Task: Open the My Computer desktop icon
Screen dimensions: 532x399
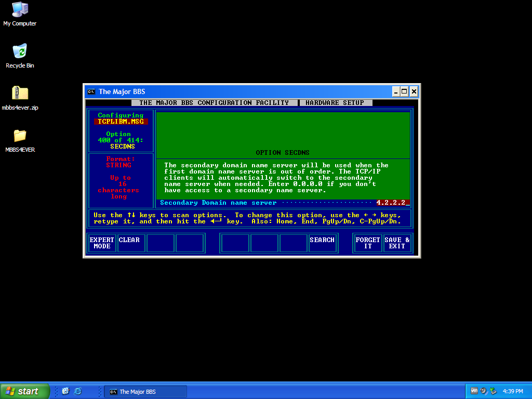Action: tap(20, 10)
